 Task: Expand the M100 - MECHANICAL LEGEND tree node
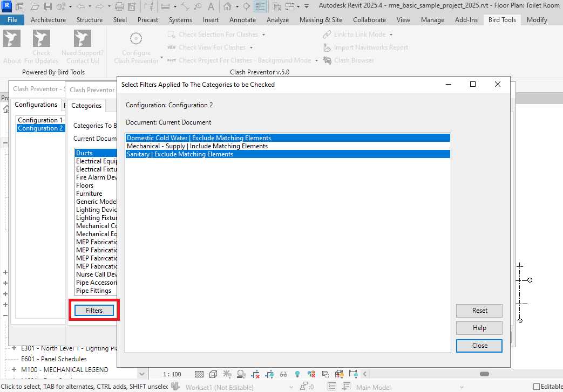coord(14,369)
